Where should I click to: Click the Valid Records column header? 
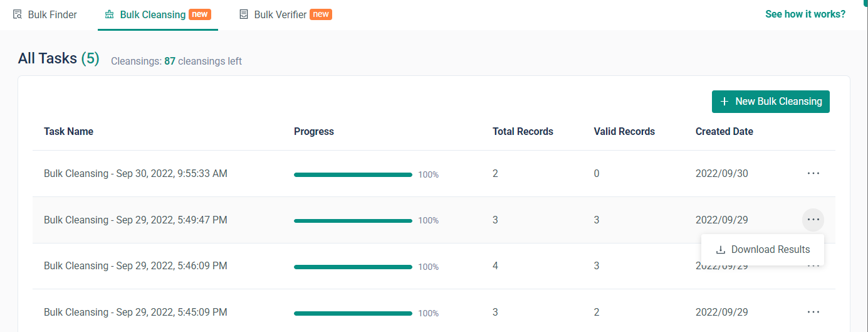pos(624,132)
